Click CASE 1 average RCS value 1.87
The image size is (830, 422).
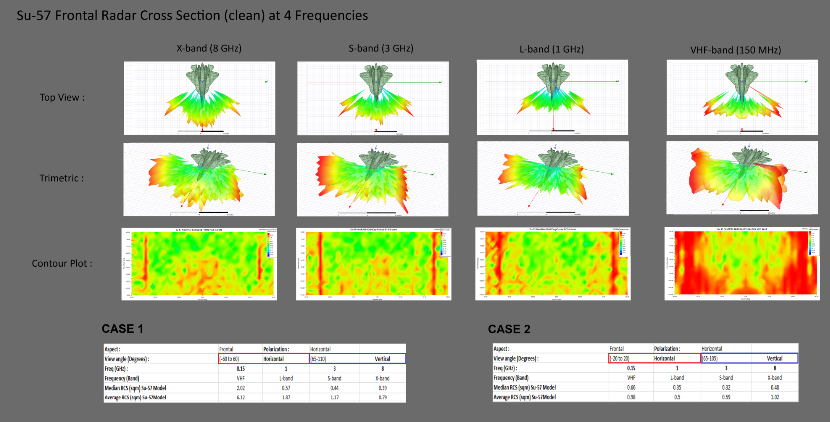pos(286,397)
